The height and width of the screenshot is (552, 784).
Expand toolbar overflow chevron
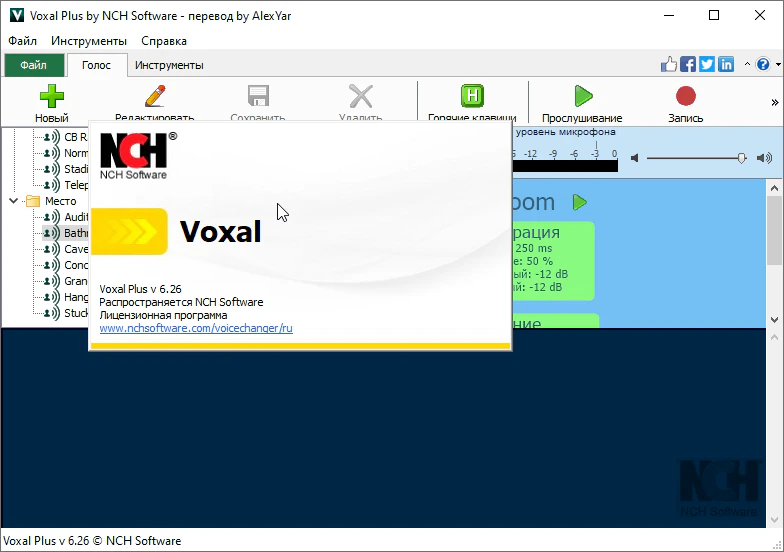point(774,102)
